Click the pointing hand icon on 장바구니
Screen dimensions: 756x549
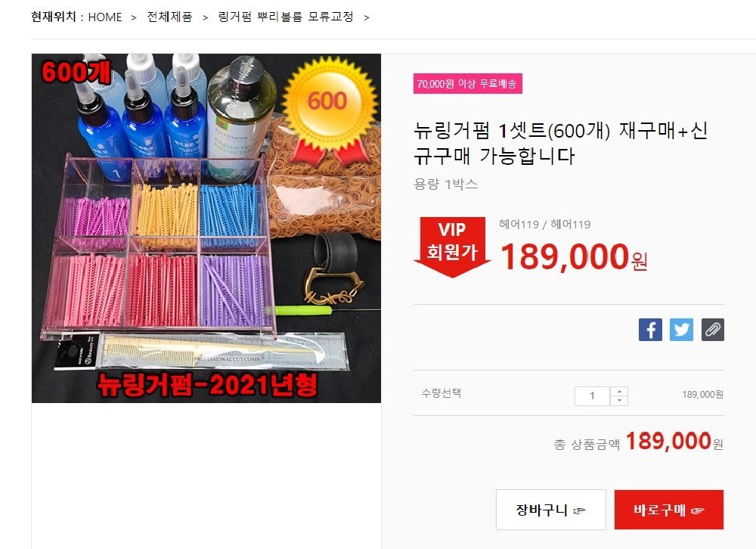click(579, 510)
